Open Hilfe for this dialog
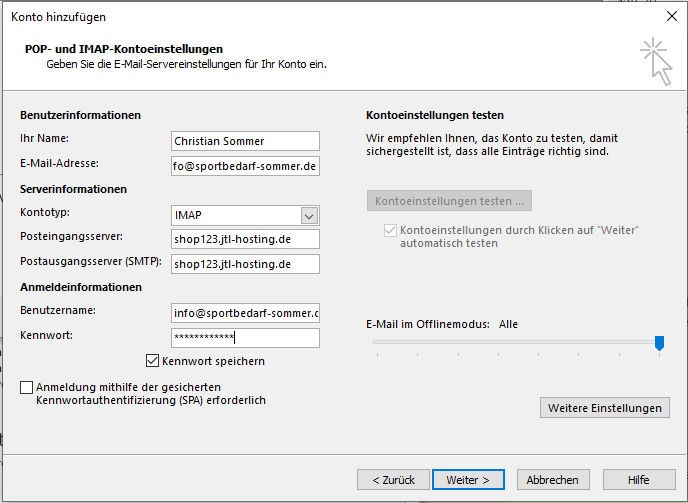The height and width of the screenshot is (503, 688). (x=639, y=480)
